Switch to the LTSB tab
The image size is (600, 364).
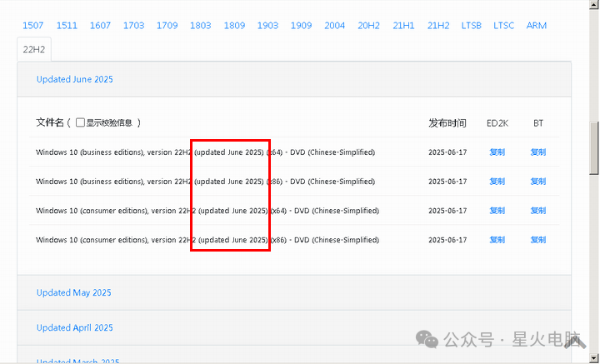(471, 26)
